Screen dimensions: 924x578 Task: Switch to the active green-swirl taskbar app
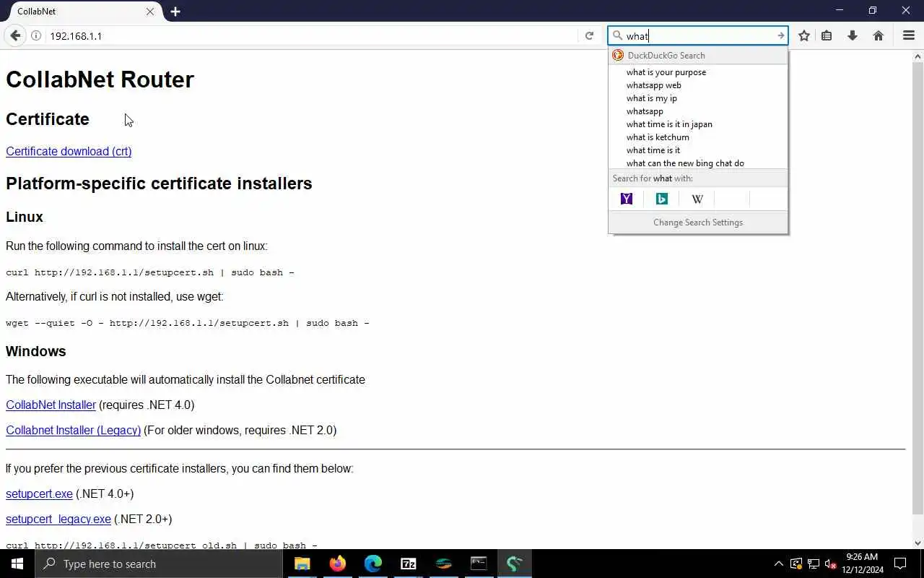tap(514, 564)
